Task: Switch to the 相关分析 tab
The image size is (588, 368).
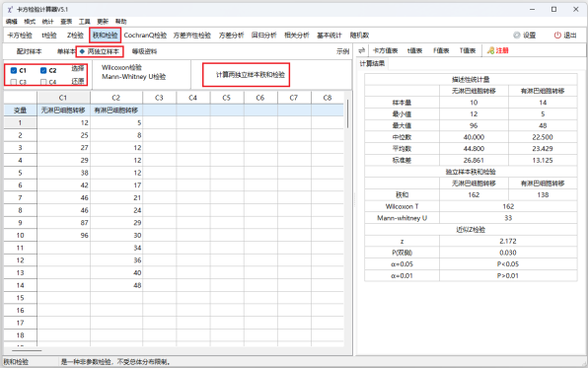Action: point(297,36)
